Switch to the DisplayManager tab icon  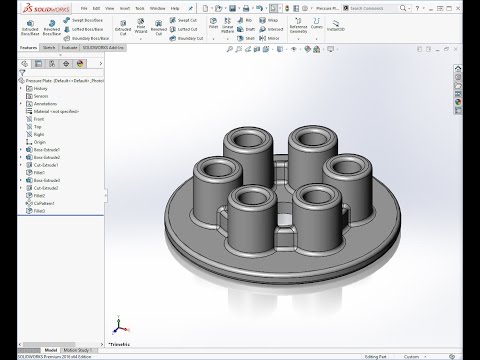[80, 63]
